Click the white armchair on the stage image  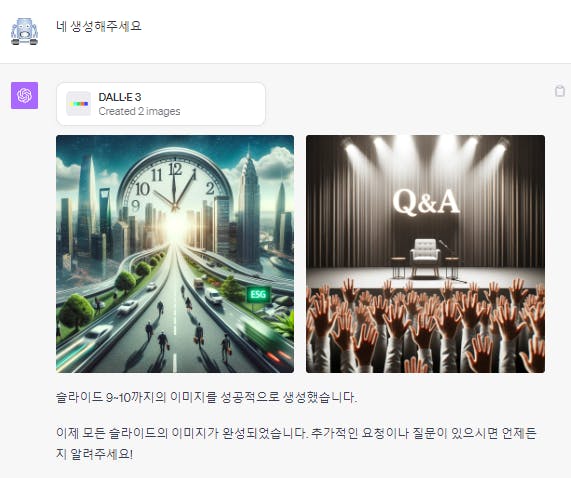click(425, 257)
